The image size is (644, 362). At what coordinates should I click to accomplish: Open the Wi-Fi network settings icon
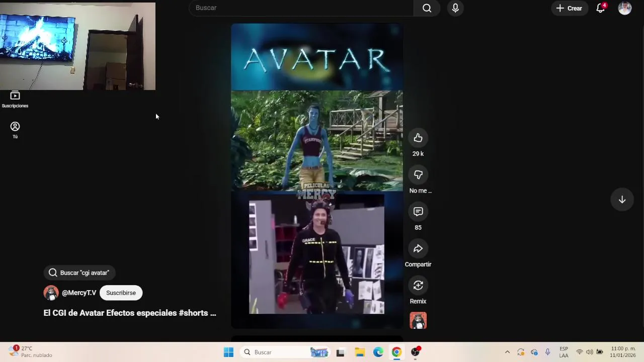[x=580, y=352]
